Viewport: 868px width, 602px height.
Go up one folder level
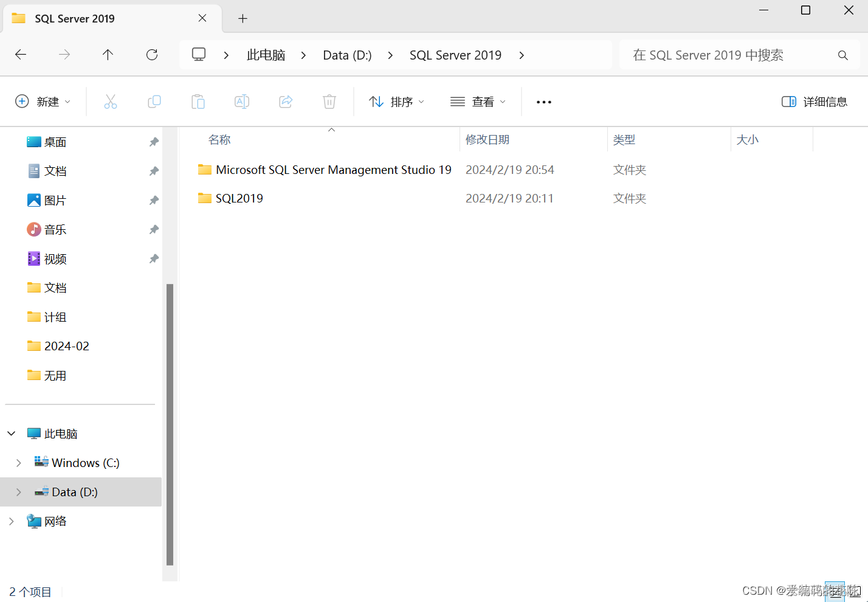pyautogui.click(x=108, y=55)
